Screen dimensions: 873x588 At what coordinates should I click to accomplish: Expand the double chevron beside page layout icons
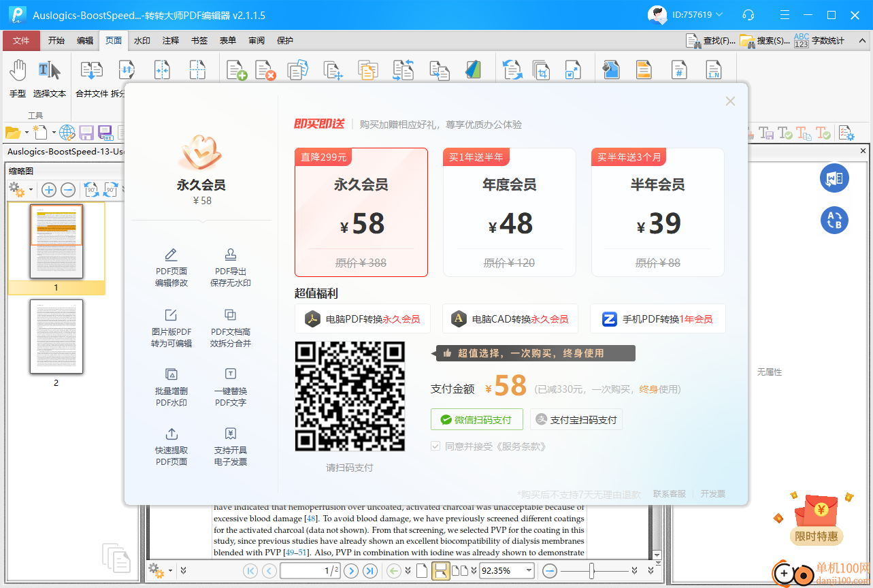pyautogui.click(x=474, y=571)
